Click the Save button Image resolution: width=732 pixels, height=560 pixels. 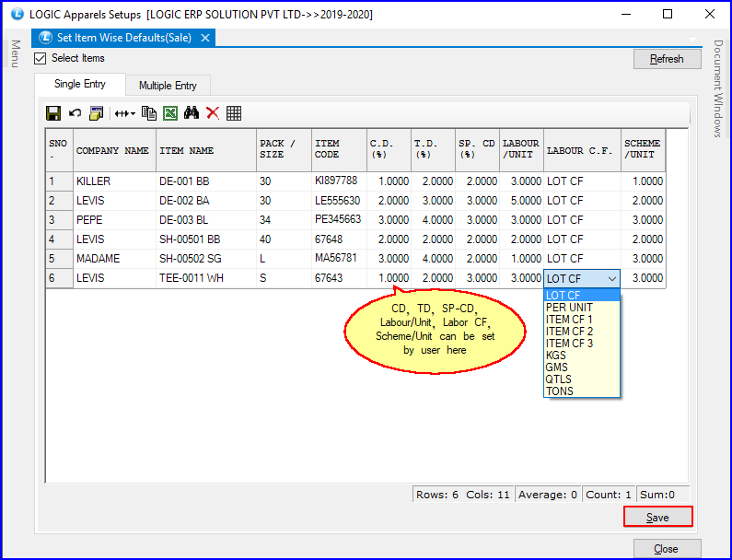[657, 517]
